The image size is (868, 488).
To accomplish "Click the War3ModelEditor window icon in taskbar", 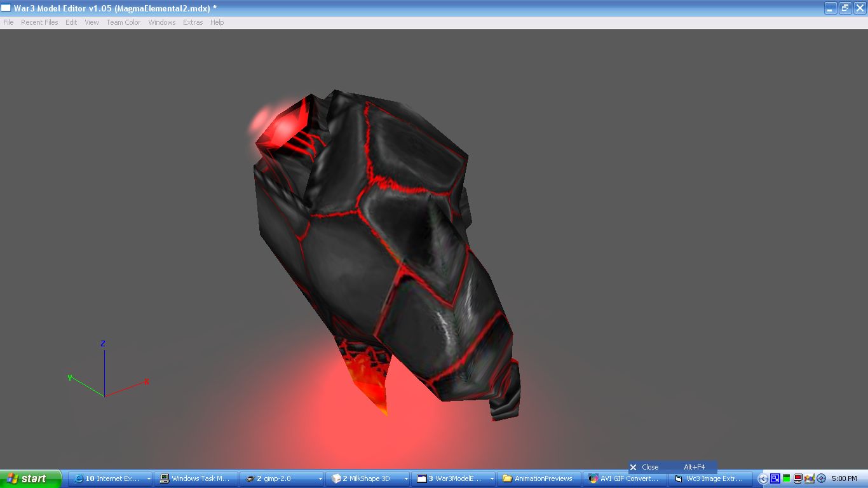I will (421, 478).
